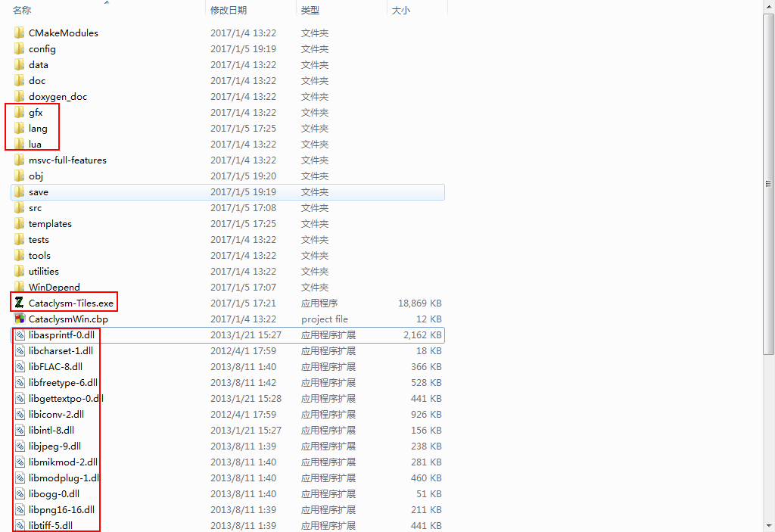
Task: Select the libiconv-2.dll file icon
Action: tap(19, 414)
